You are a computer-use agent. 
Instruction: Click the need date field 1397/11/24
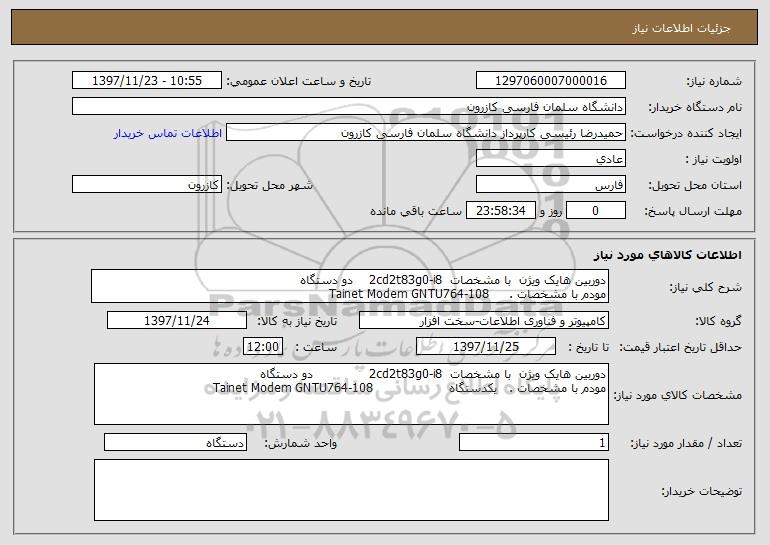pos(177,320)
